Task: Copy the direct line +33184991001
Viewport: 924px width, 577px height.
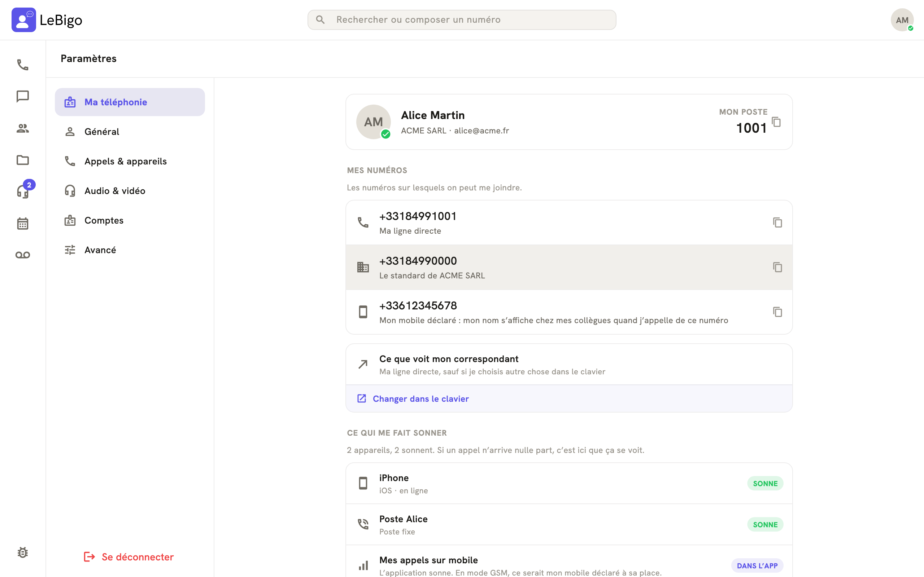Action: pos(777,223)
